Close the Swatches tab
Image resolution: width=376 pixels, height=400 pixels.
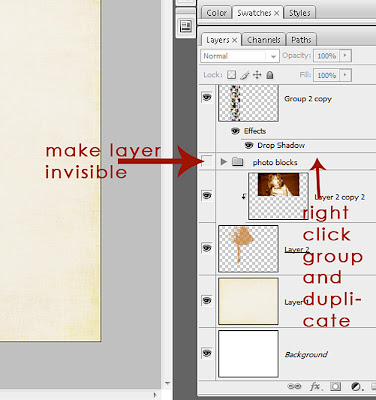(x=277, y=13)
